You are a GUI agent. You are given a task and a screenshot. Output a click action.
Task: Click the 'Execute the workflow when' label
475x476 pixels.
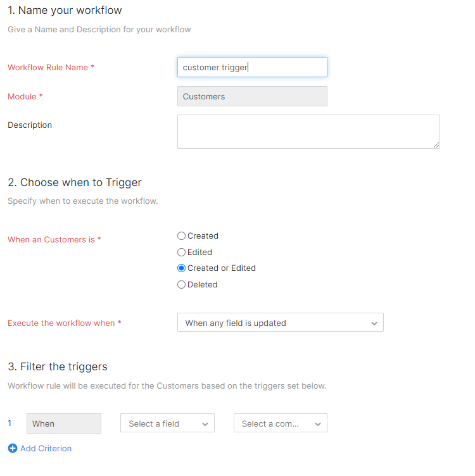(64, 323)
